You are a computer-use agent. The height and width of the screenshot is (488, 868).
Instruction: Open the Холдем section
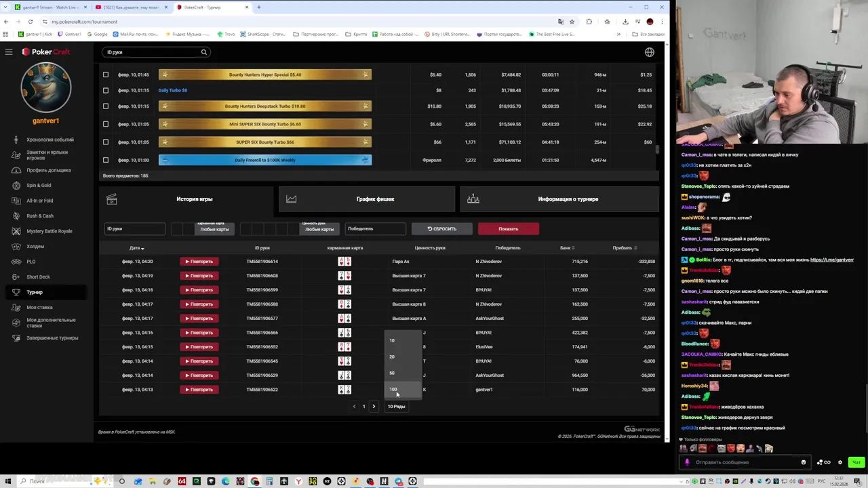(x=35, y=246)
